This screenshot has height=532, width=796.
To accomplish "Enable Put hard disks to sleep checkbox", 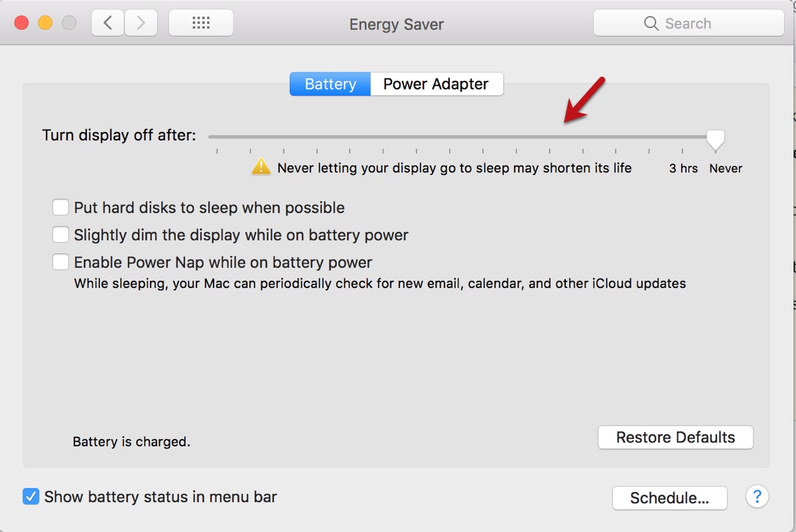I will [x=61, y=208].
